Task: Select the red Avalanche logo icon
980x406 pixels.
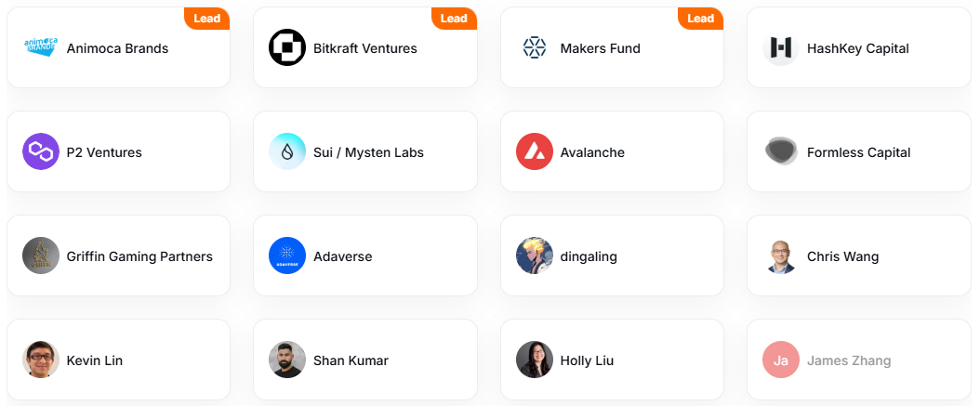Action: click(x=535, y=151)
